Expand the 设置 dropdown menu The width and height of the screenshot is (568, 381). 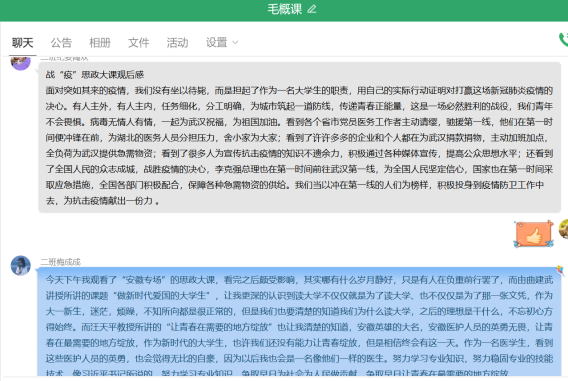(x=222, y=43)
